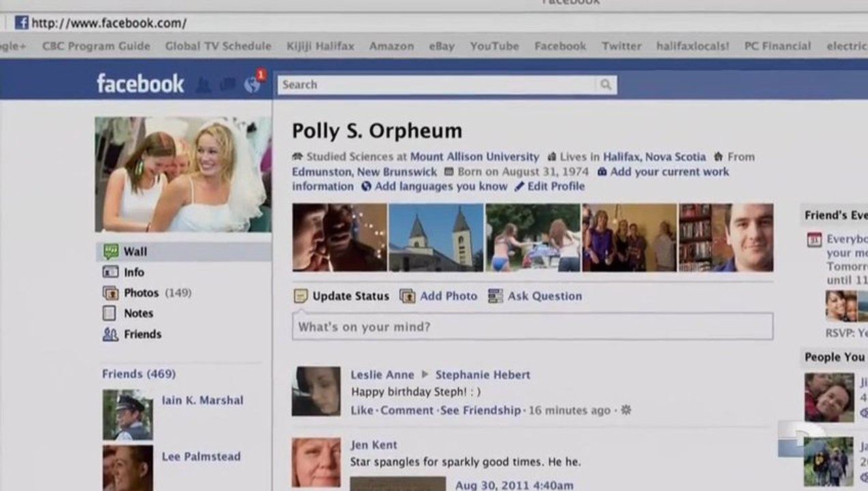Open the CBC Program Guide bookmark

(96, 46)
